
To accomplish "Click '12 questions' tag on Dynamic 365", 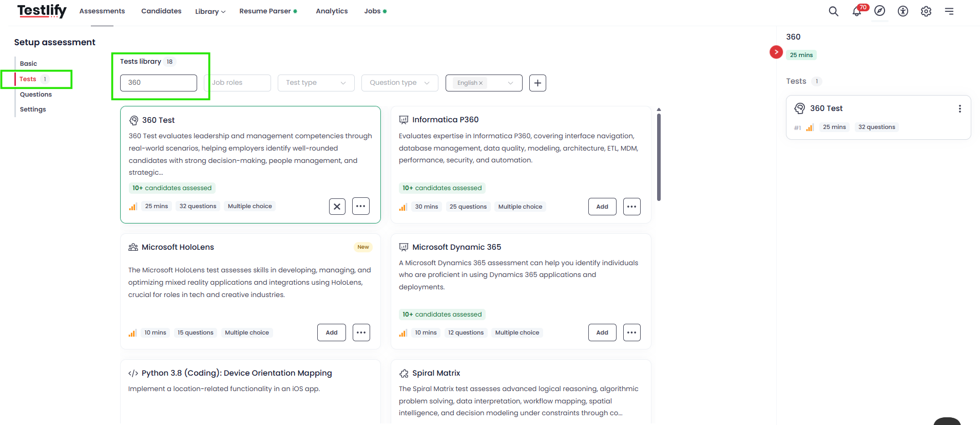I will (466, 333).
